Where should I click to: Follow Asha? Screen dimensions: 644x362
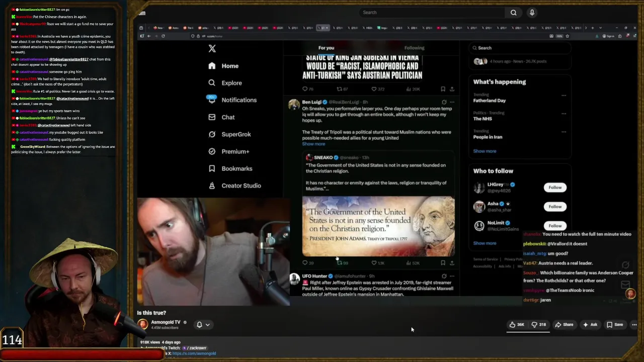pyautogui.click(x=555, y=206)
